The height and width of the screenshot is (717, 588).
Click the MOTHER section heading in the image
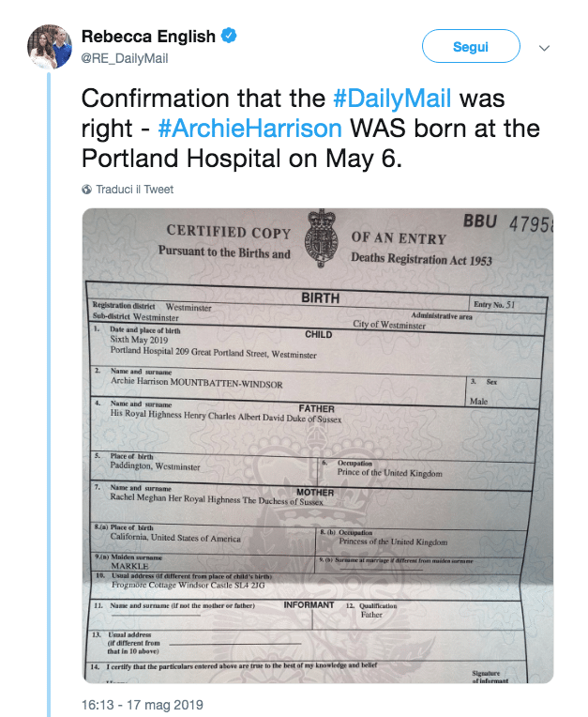[x=315, y=493]
